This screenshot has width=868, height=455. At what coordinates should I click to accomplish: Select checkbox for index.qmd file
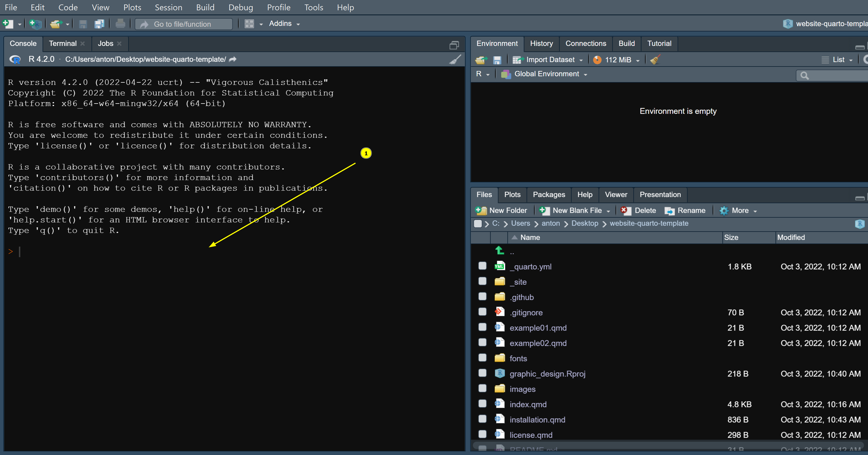pyautogui.click(x=482, y=404)
